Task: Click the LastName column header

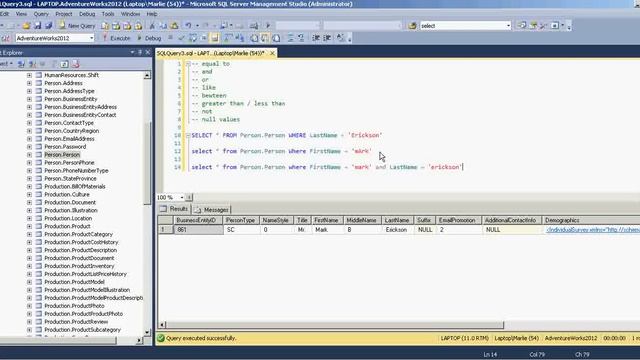Action: point(396,220)
